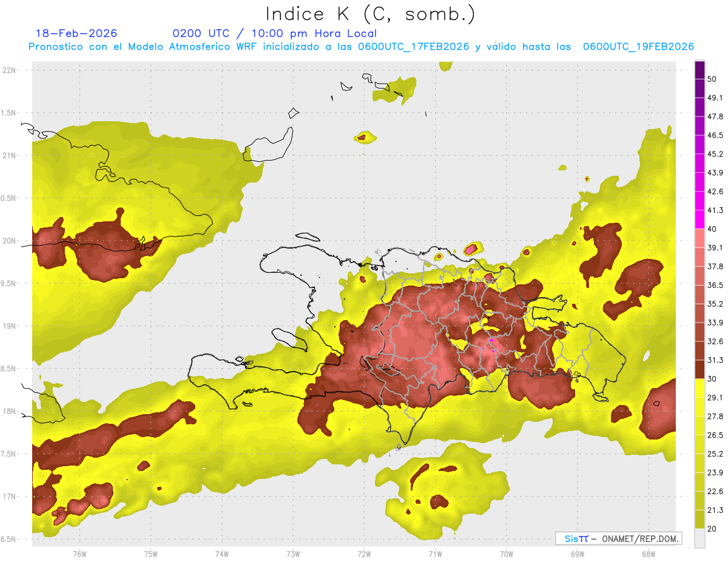The width and height of the screenshot is (728, 562).
Task: Click the colorbar value "47.8"
Action: point(715,116)
